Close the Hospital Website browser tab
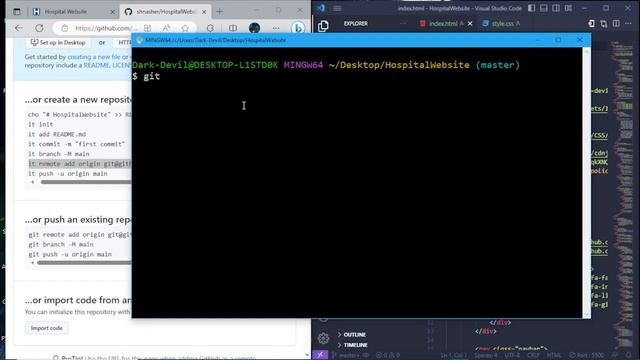Screen dimensions: 640x360 [x=113, y=12]
